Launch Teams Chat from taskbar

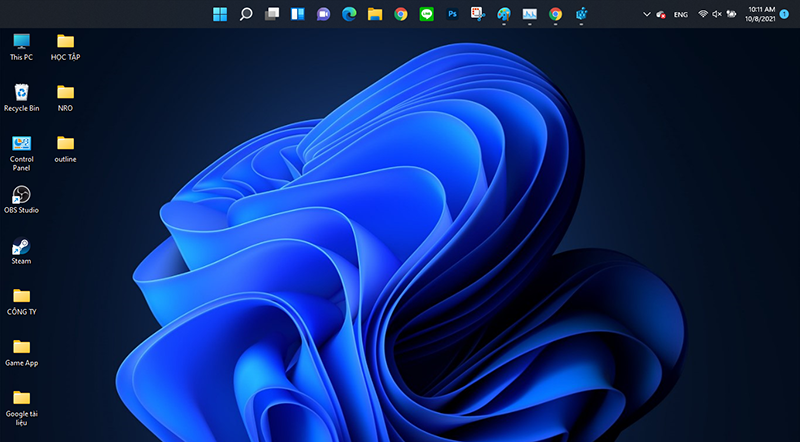pyautogui.click(x=323, y=14)
